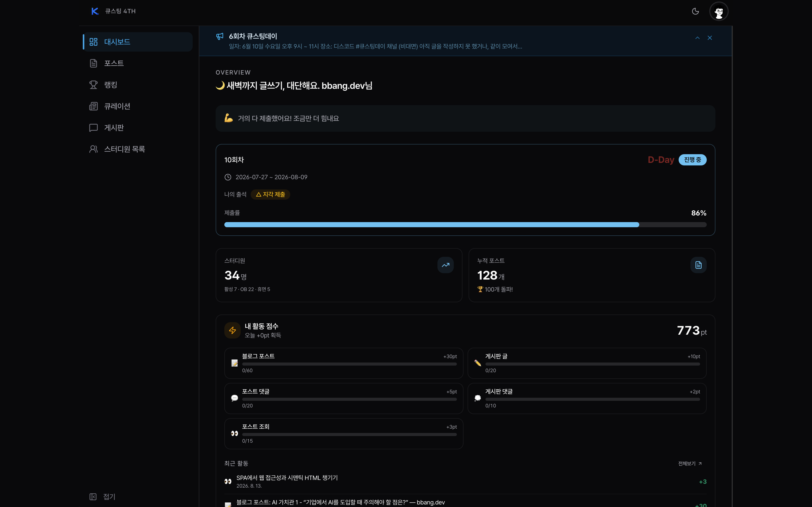Click the 포스트 댓글 activity card
Screen dimensions: 812x507
click(x=344, y=398)
